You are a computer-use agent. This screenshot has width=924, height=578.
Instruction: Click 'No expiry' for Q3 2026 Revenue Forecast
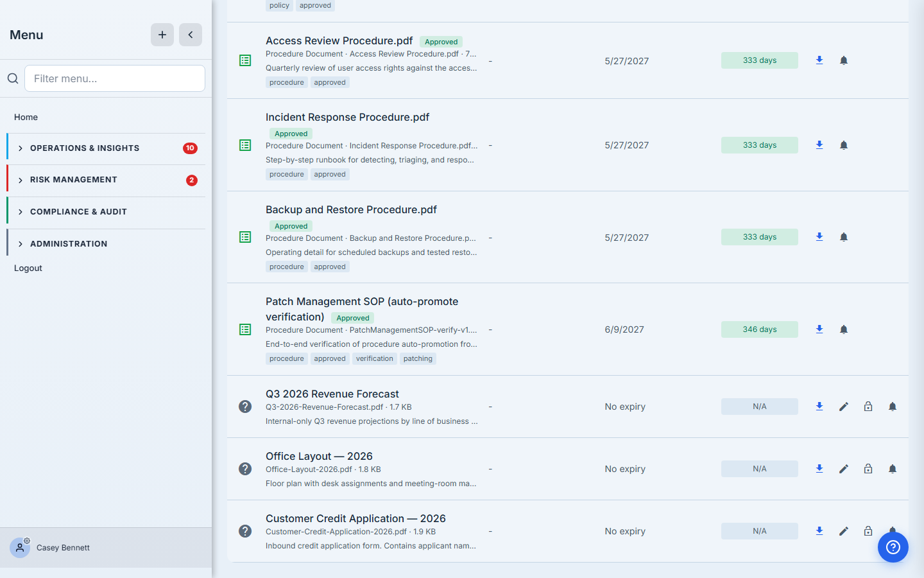(x=625, y=407)
